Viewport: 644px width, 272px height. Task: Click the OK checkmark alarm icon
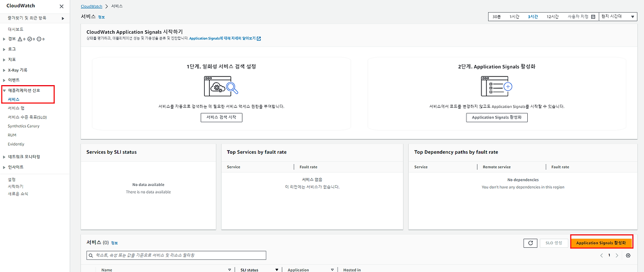[30, 39]
